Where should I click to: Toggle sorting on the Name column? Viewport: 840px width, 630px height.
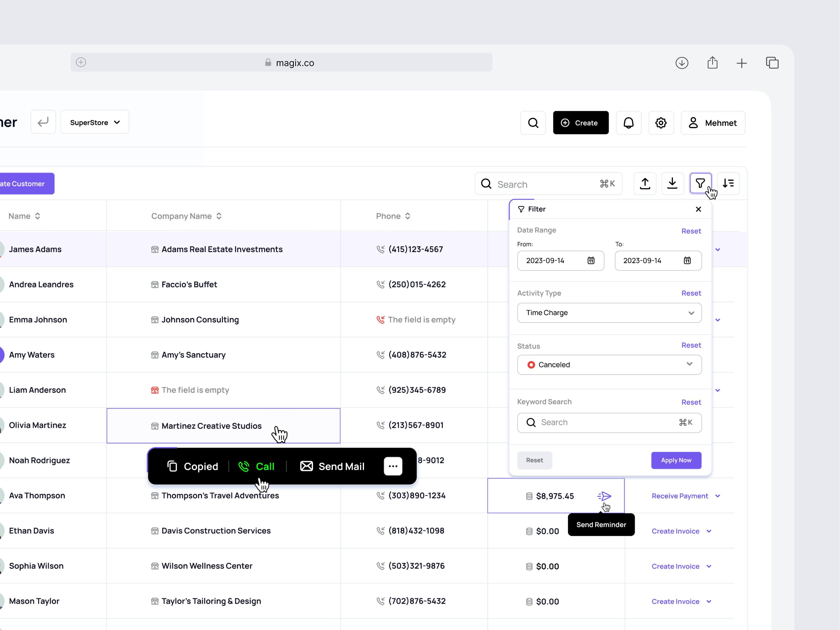click(x=38, y=216)
